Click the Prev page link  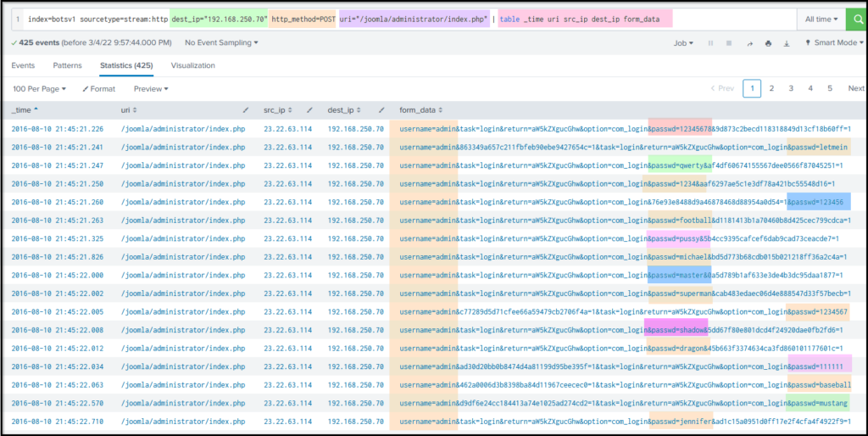[722, 88]
